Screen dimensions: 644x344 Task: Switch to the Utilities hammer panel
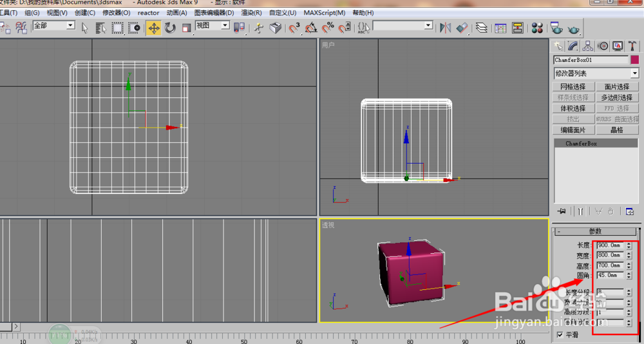[x=632, y=46]
